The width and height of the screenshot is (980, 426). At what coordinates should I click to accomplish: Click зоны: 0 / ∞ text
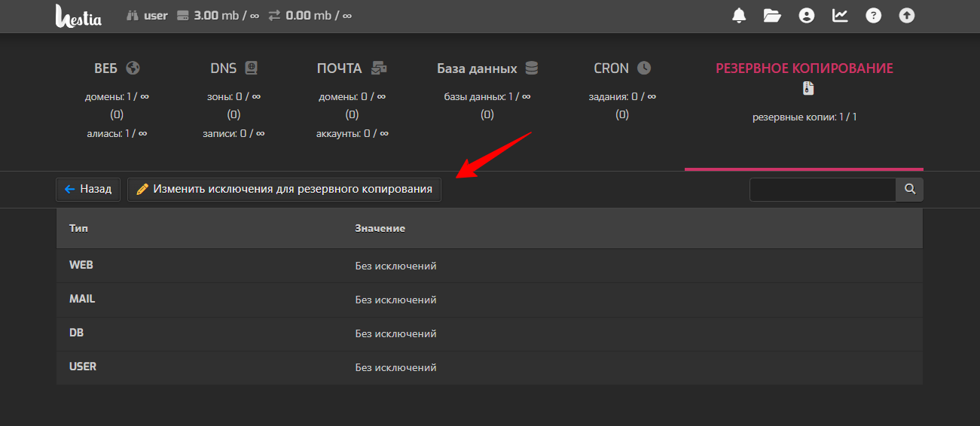[x=234, y=96]
